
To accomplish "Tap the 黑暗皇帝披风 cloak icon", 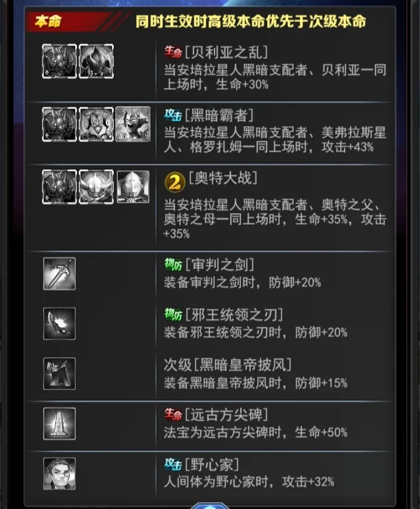I will click(x=60, y=374).
